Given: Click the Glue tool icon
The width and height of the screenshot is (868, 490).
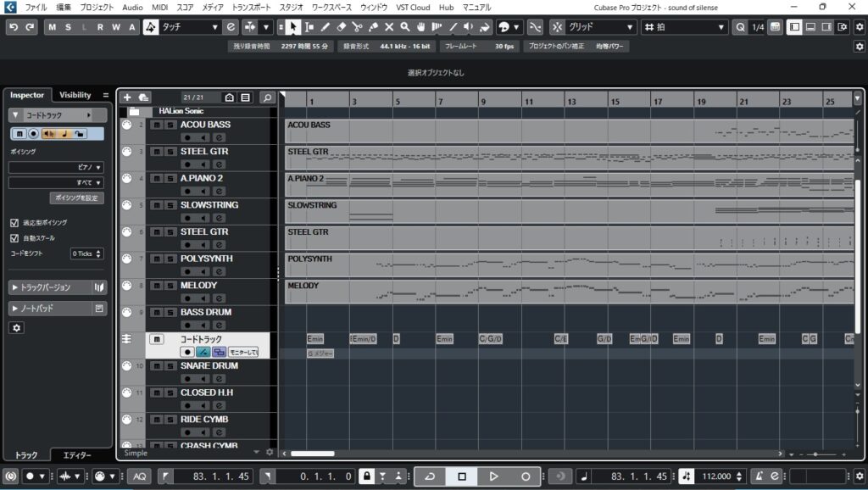Looking at the screenshot, I should click(374, 27).
